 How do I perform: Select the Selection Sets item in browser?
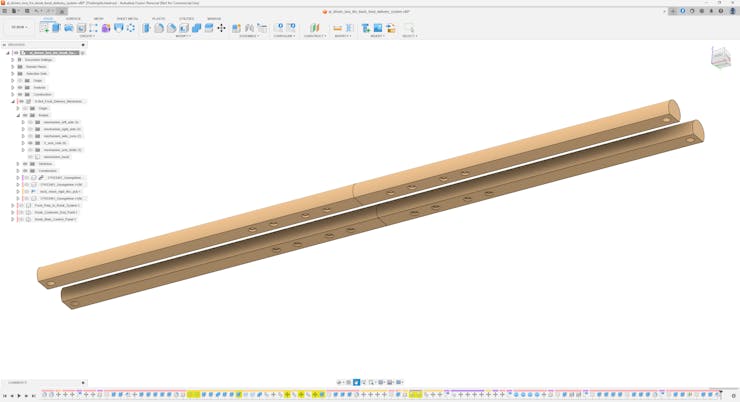[36, 74]
